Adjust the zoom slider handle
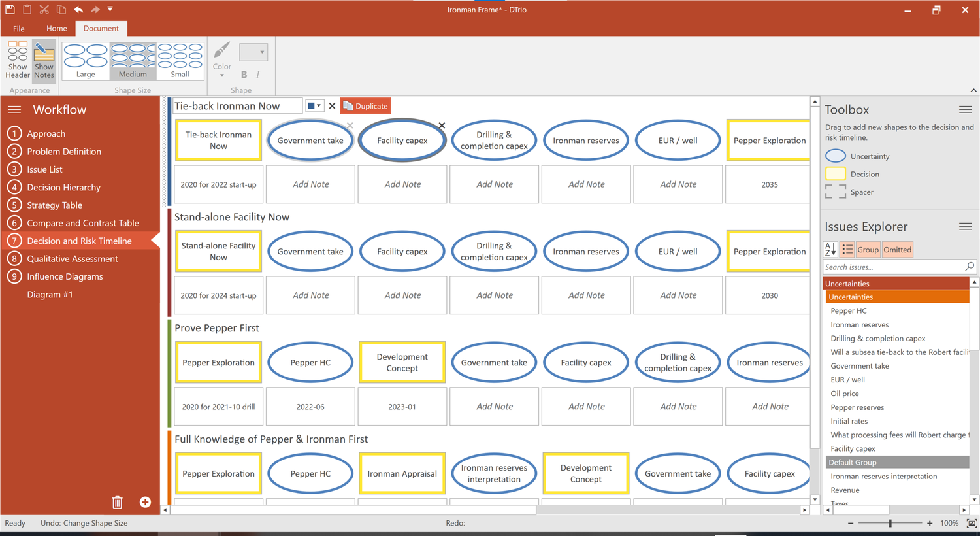980x536 pixels. (x=890, y=524)
